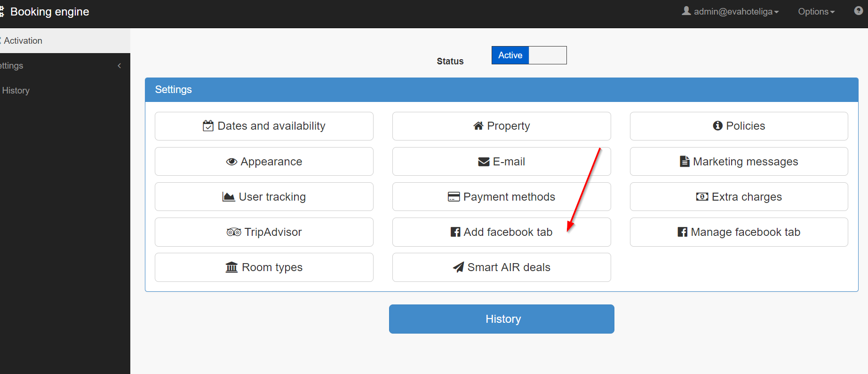Click the Booking engine title link
The image size is (868, 374).
coord(49,12)
